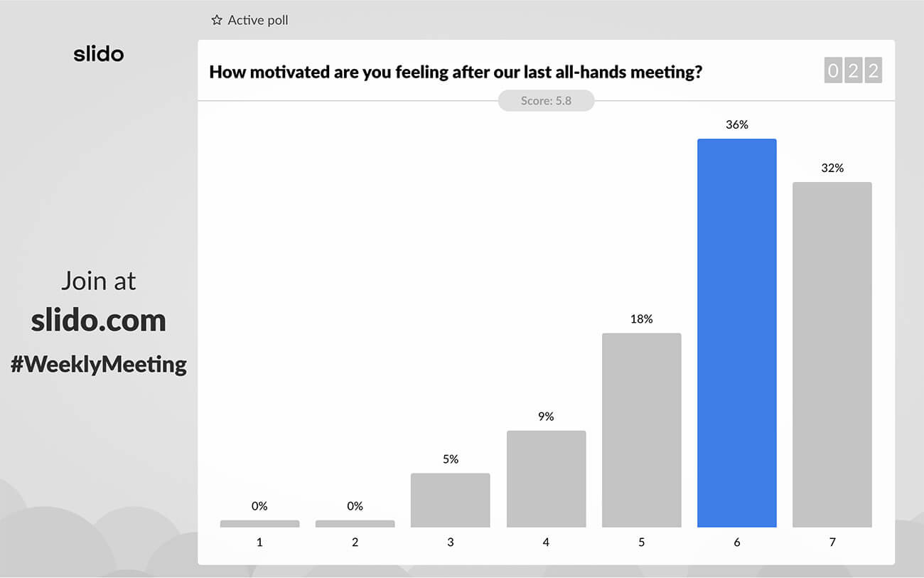924x578 pixels.
Task: Select the gray bar for rating 7
Action: pyautogui.click(x=832, y=354)
